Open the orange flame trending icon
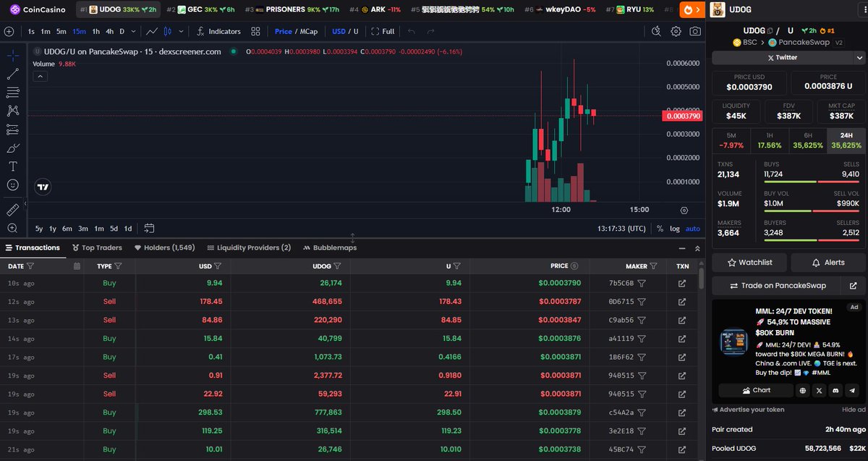Viewport: 868px width, 461px height. click(692, 9)
